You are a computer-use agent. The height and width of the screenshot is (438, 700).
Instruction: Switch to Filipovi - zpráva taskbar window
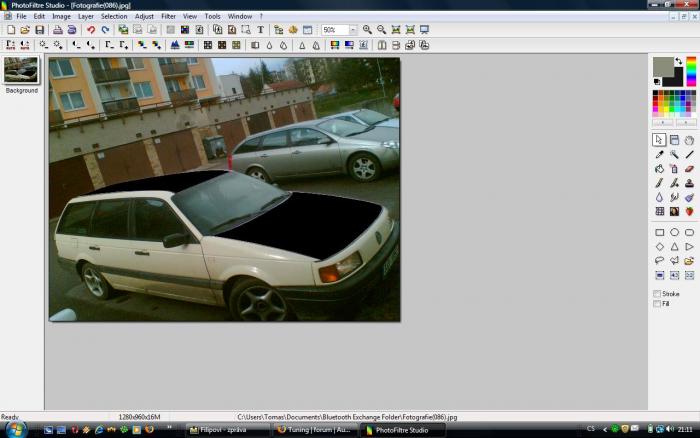point(227,430)
